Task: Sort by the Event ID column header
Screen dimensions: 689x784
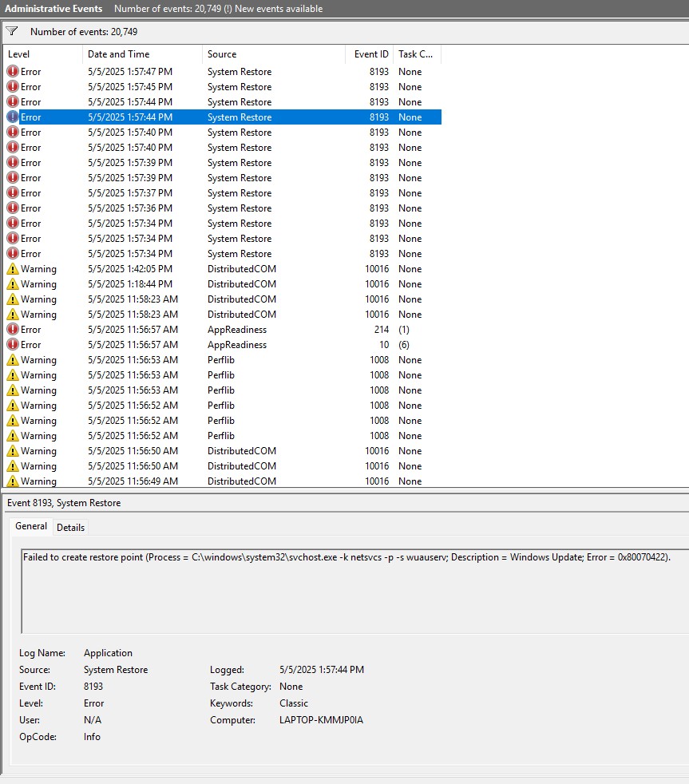Action: (370, 54)
